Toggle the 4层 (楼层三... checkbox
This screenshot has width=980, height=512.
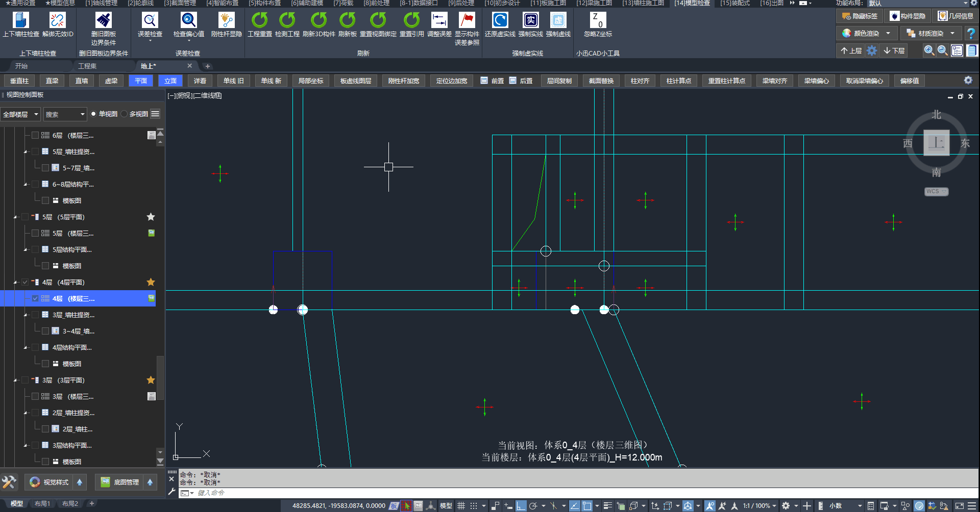pos(35,298)
